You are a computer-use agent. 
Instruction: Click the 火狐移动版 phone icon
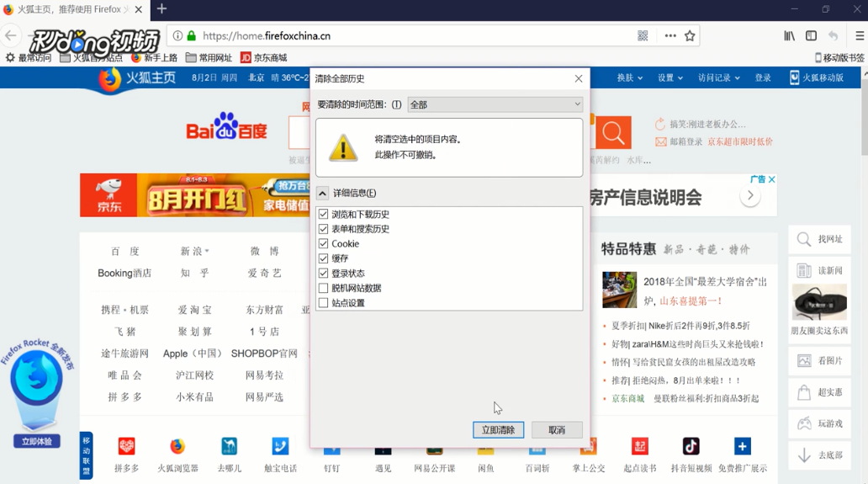[794, 77]
